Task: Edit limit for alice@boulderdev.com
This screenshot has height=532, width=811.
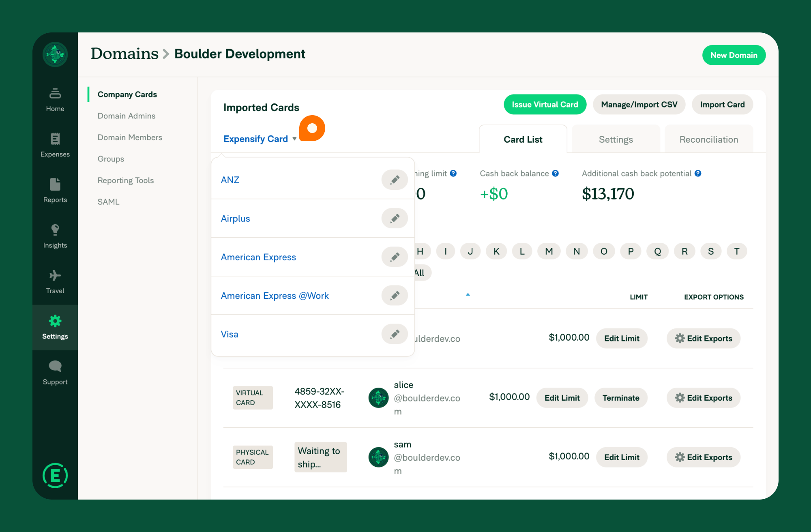Action: click(x=562, y=397)
